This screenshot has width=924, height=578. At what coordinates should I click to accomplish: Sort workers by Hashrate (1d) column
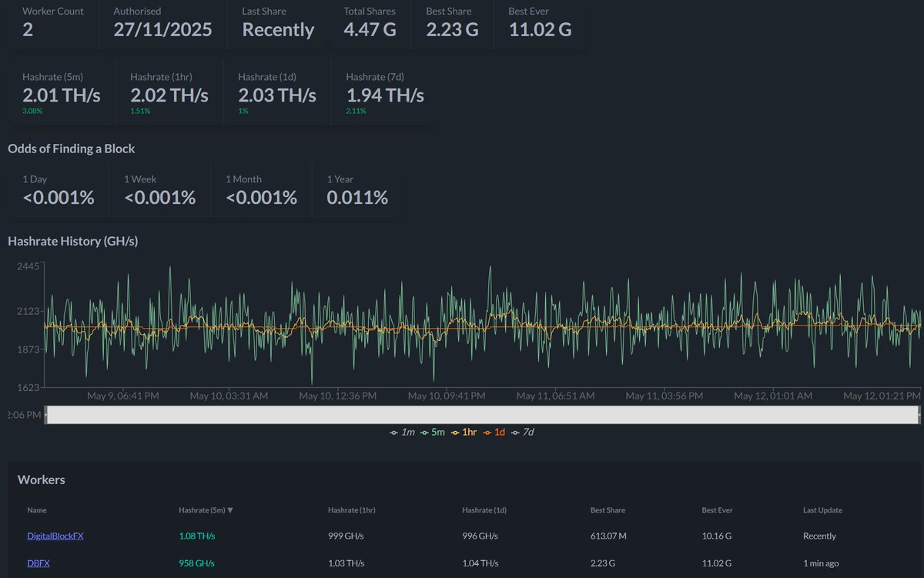click(x=484, y=510)
